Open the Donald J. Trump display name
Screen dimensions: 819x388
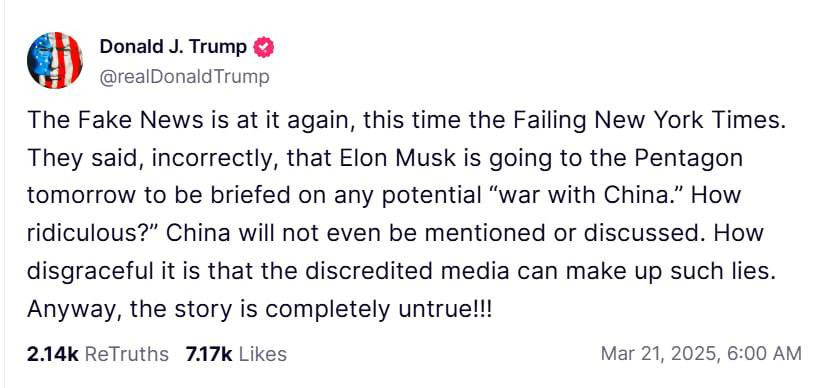point(173,47)
